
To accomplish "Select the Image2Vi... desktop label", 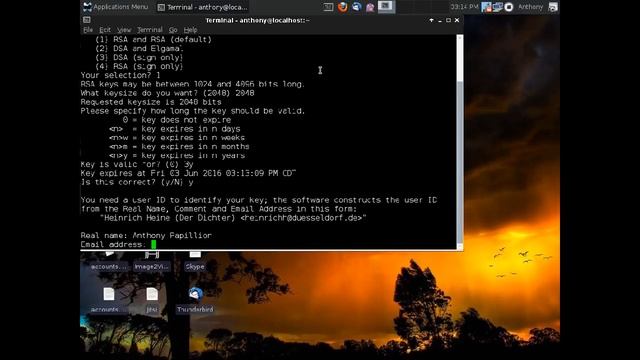I will coord(151,267).
